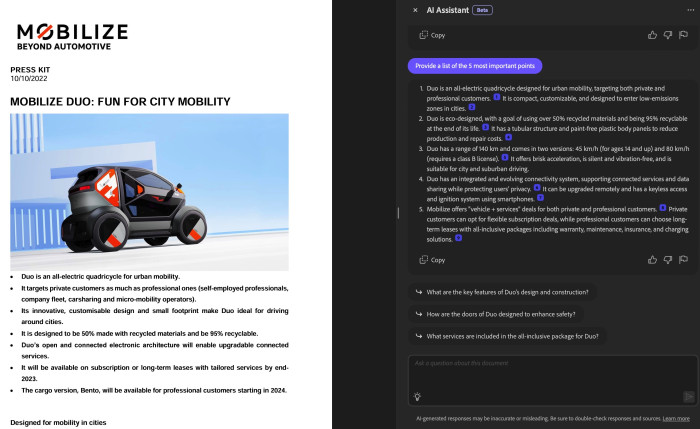Ask about services in the all-inclusive package

pyautogui.click(x=508, y=336)
